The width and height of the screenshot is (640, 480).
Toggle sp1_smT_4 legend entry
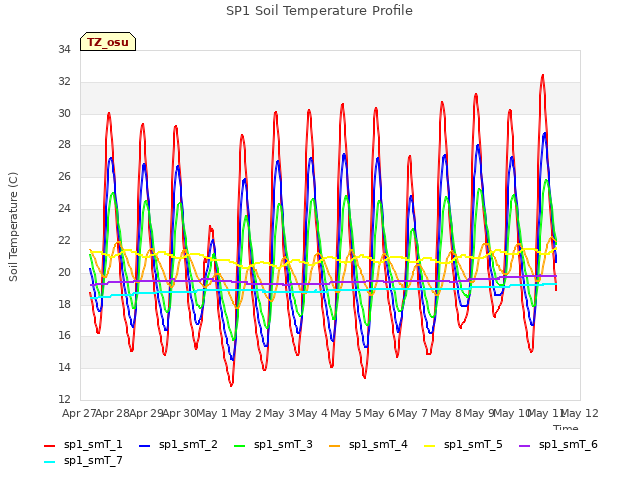click(x=368, y=444)
